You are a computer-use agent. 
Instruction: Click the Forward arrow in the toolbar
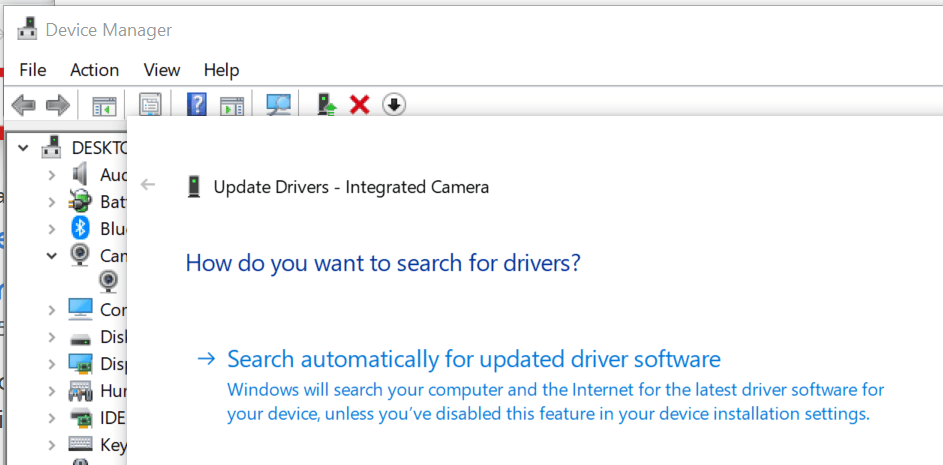click(57, 104)
